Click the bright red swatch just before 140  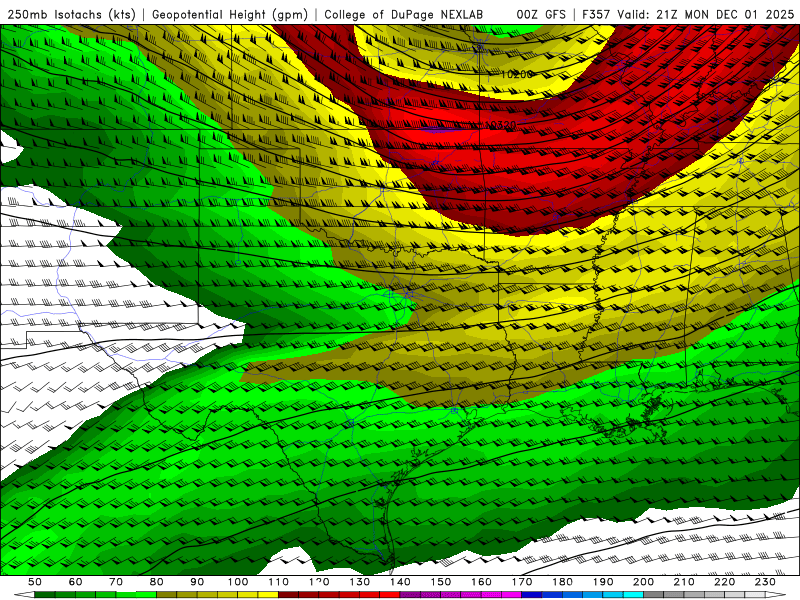[390, 594]
